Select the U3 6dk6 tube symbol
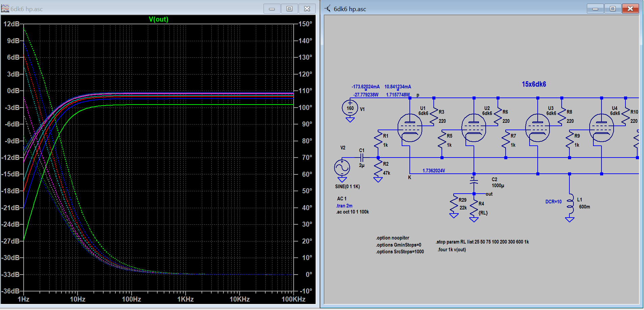 (x=537, y=128)
